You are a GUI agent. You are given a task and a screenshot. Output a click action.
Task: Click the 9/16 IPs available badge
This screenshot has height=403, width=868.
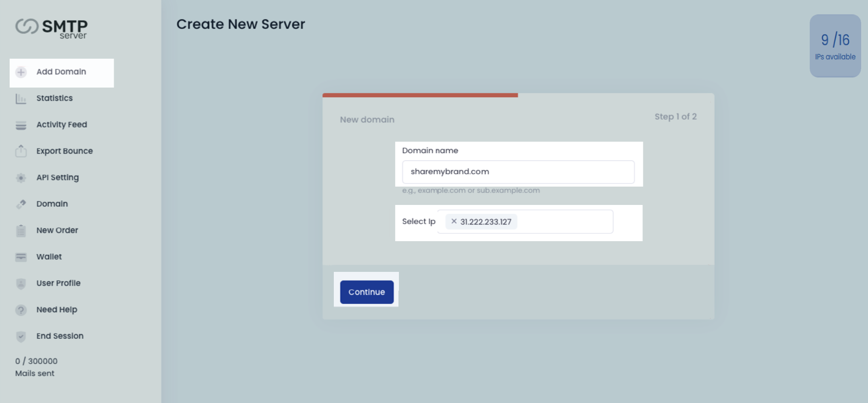pos(835,46)
